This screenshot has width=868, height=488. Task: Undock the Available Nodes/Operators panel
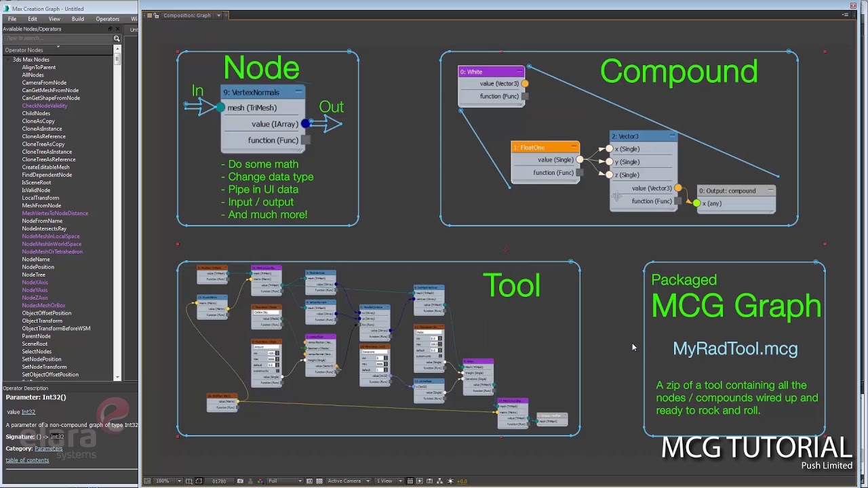(x=110, y=28)
